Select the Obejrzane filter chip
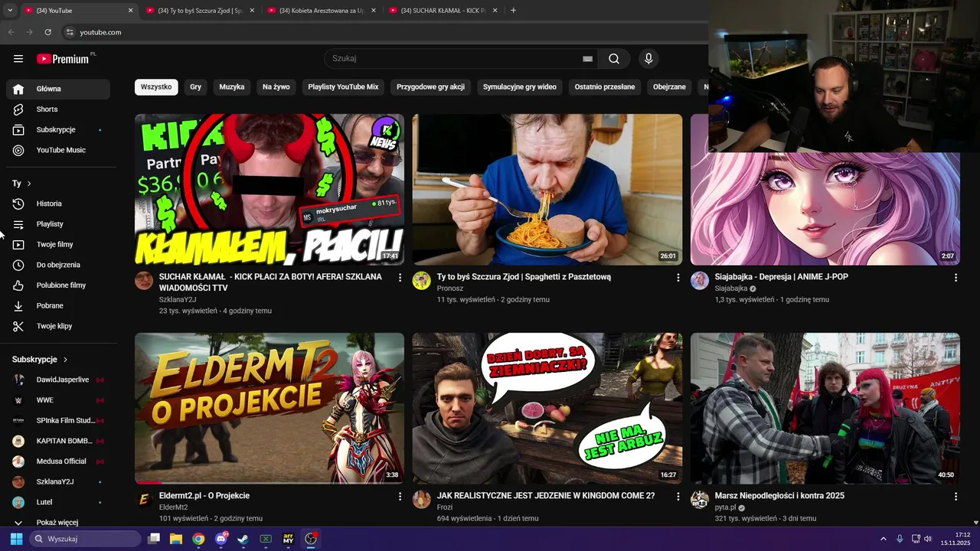 669,87
